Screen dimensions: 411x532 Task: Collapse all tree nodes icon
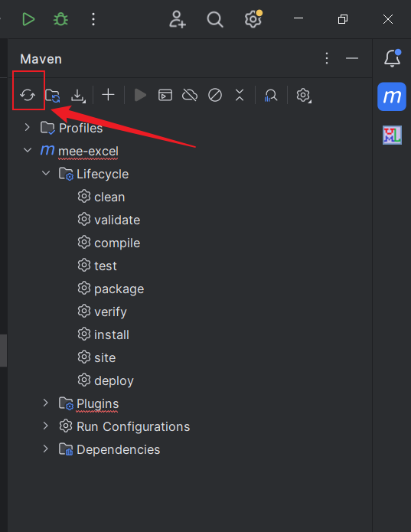(240, 95)
